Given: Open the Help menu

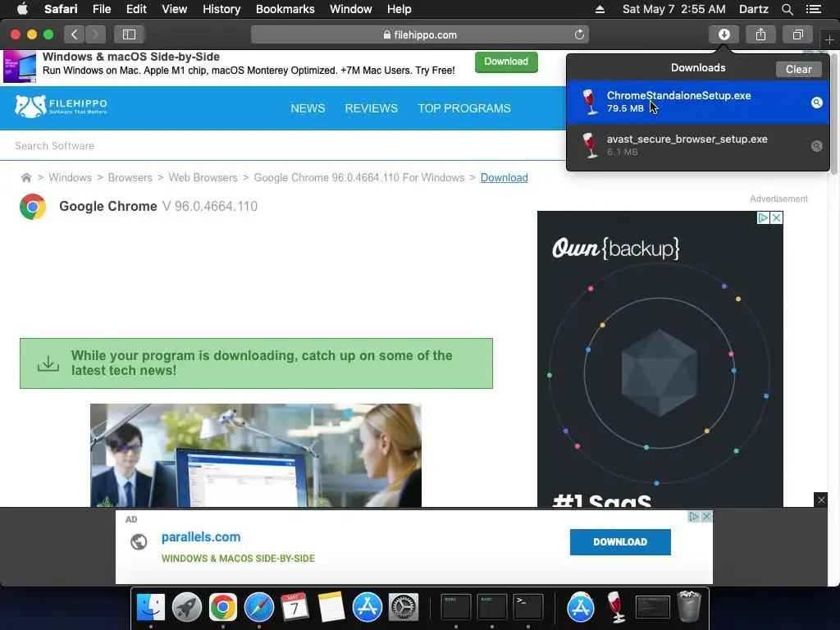Looking at the screenshot, I should point(399,9).
